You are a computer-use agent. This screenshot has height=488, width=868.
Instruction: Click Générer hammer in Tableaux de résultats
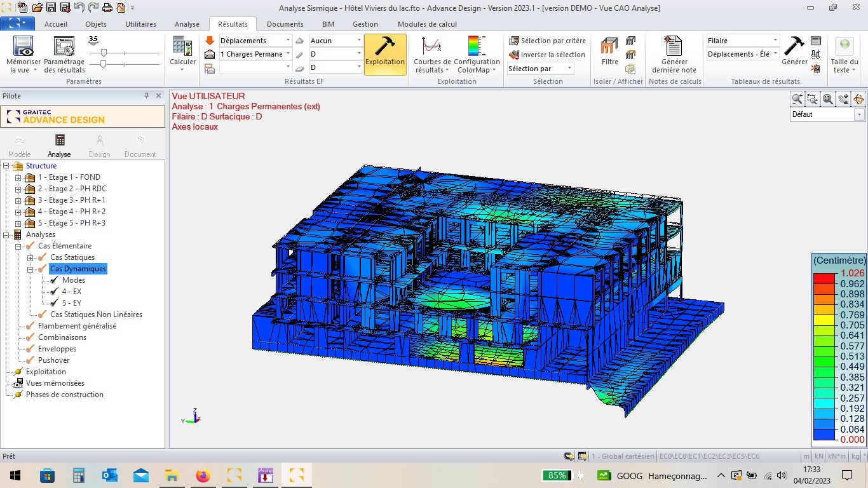[x=794, y=46]
